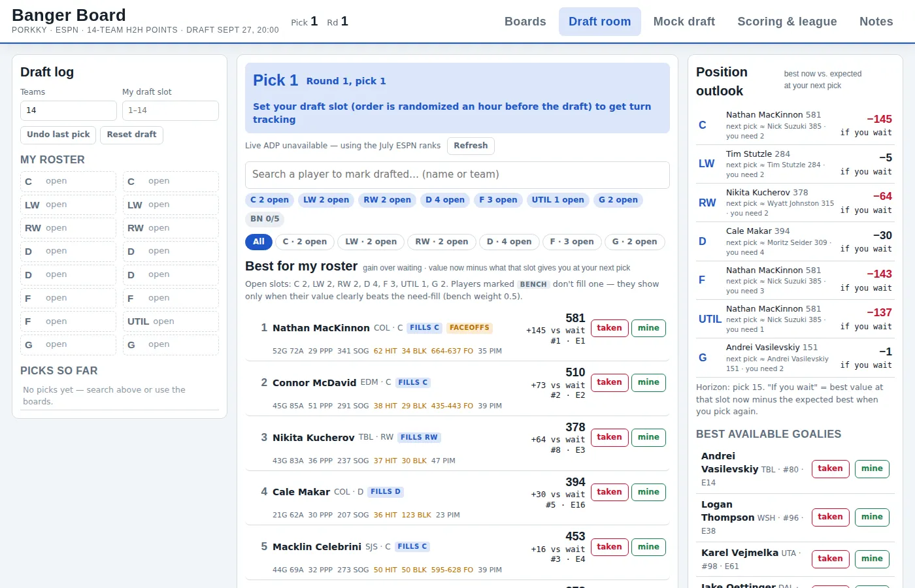
Task: Open Scoring & league tab
Action: 787,22
